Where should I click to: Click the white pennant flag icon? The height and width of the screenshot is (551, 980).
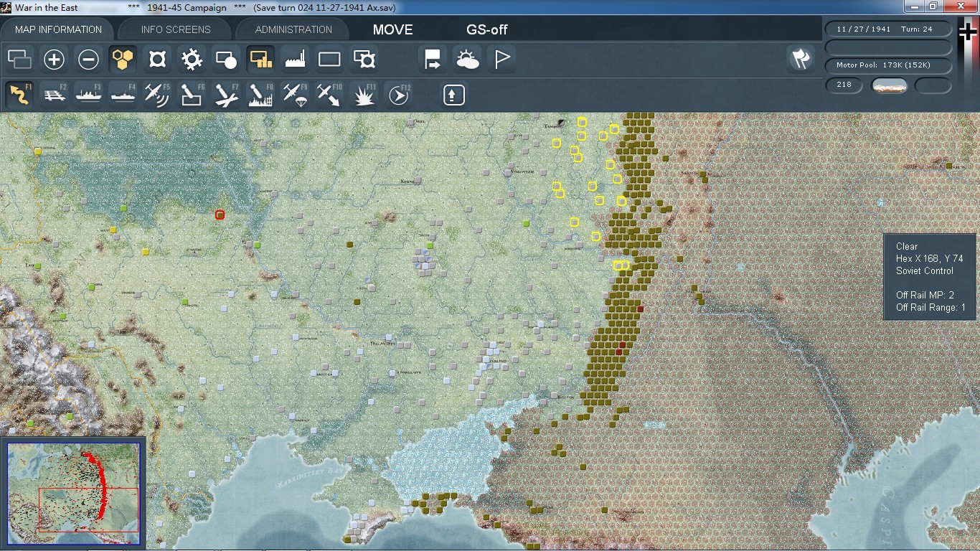(501, 59)
